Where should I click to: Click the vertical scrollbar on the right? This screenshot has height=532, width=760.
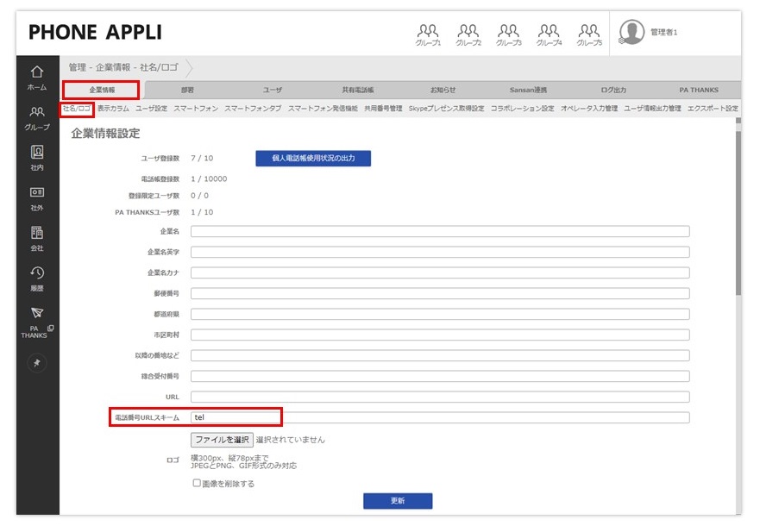click(738, 216)
